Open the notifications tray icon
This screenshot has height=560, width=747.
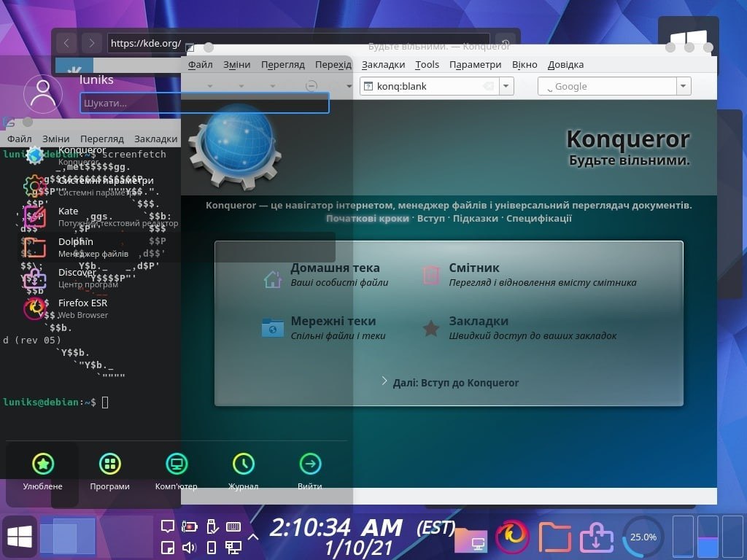(x=167, y=526)
